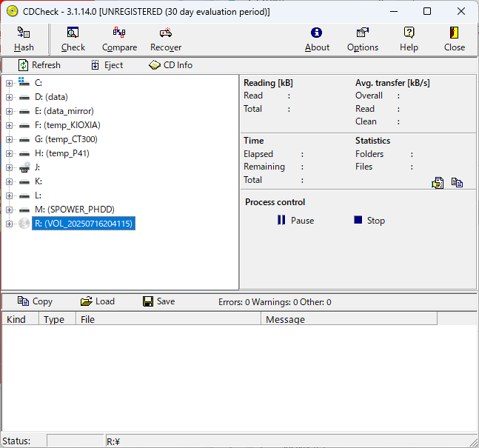Open Help from the toolbar
Viewport: 479px width, 448px height.
[409, 33]
